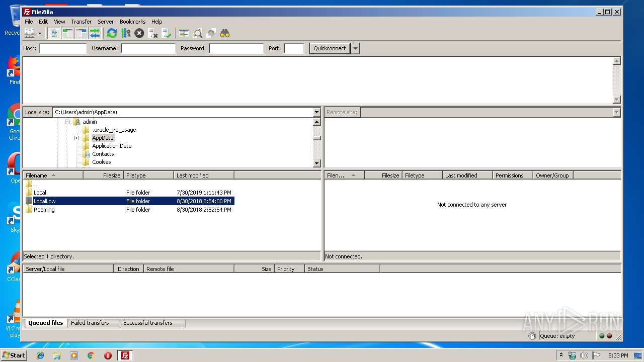644x362 pixels.
Task: Click the Username input field
Action: pyautogui.click(x=148, y=48)
